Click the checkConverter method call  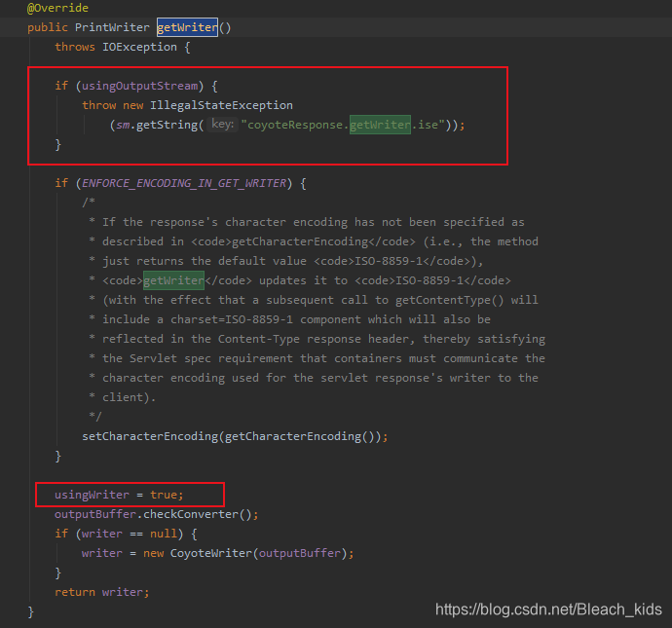click(x=191, y=514)
